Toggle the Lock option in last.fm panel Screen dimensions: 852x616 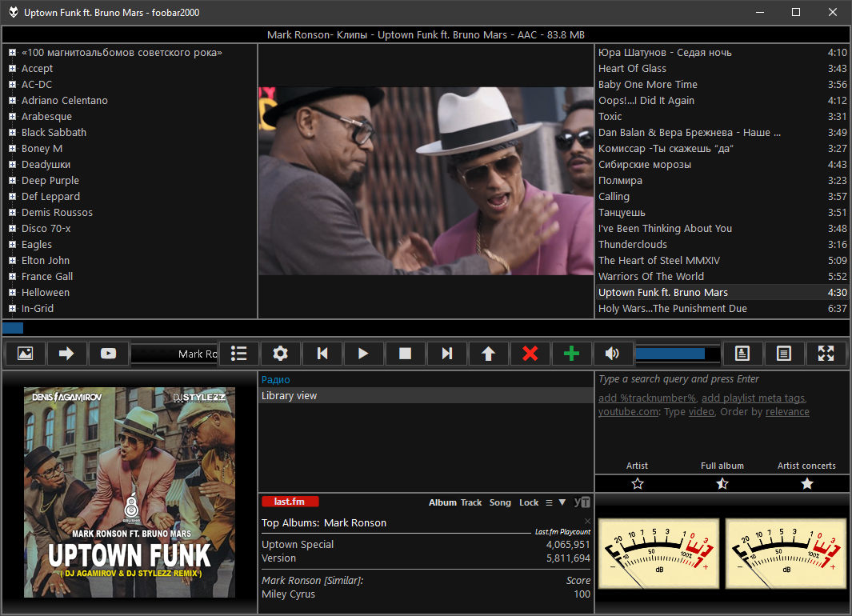pyautogui.click(x=529, y=502)
